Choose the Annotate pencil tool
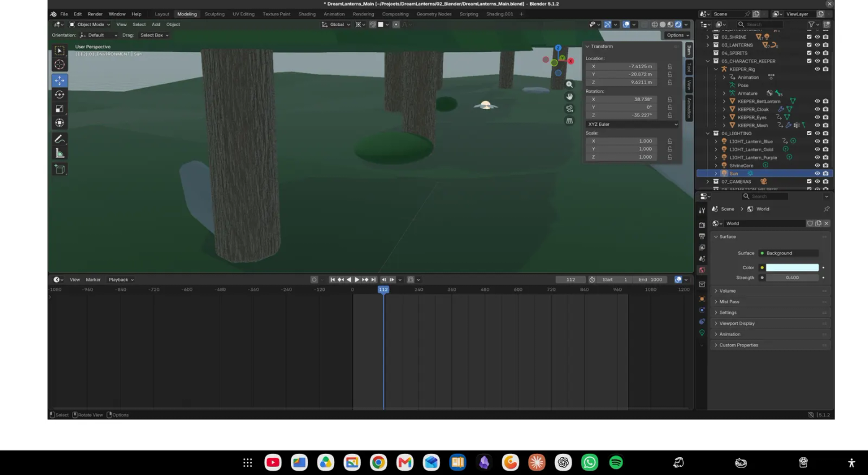This screenshot has width=868, height=475. [x=60, y=139]
